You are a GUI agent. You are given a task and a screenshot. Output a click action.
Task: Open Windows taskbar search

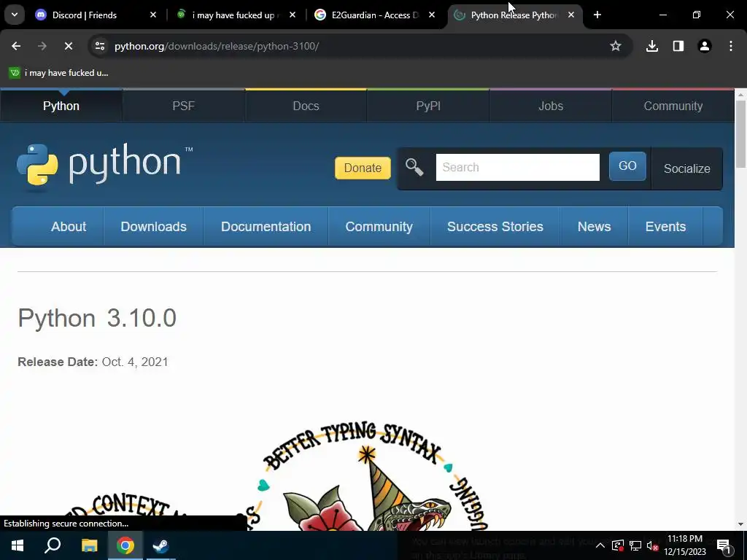[53, 545]
